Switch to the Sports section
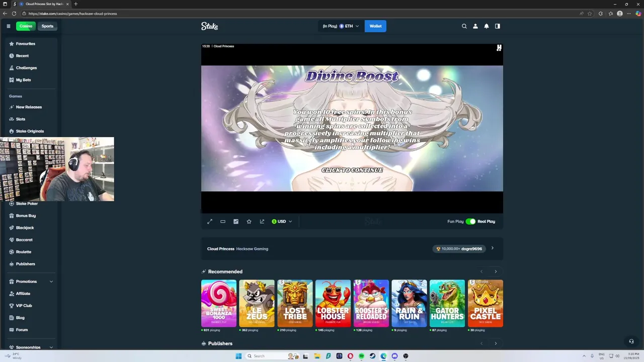Viewport: 644px width, 362px height. [x=47, y=26]
